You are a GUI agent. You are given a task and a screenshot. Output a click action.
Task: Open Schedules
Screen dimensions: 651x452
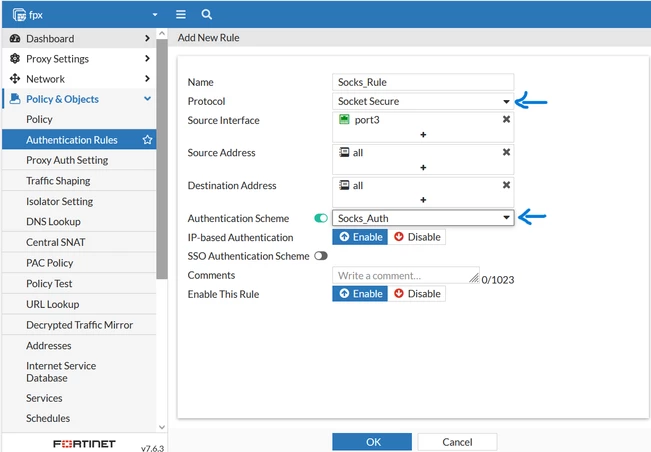click(79, 418)
